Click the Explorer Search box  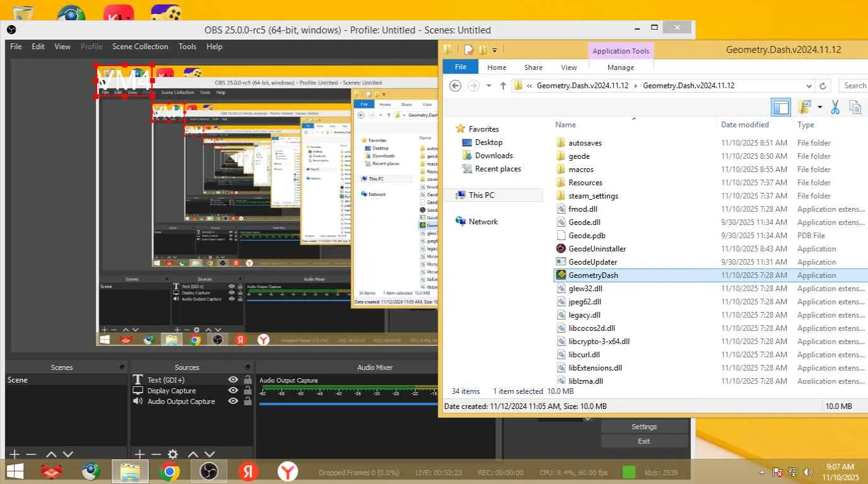coord(853,86)
